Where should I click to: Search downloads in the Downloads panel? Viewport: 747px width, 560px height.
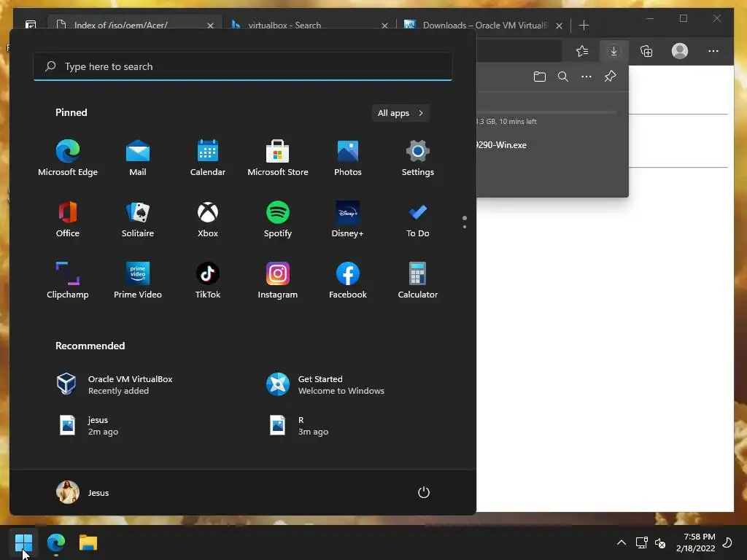[563, 77]
